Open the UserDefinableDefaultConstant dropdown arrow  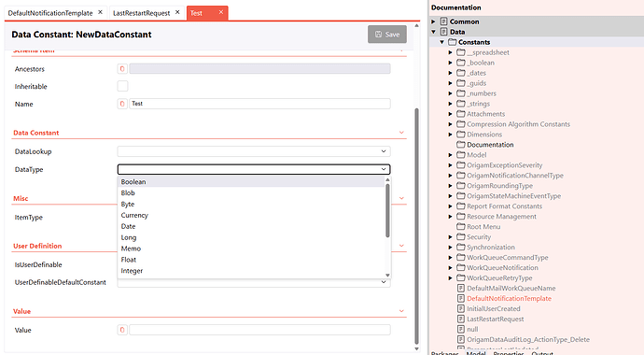coord(384,282)
